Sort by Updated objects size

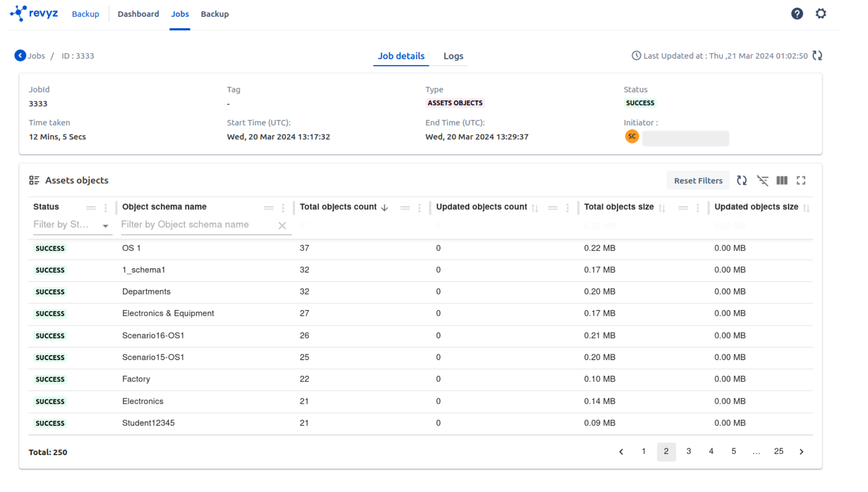(807, 208)
